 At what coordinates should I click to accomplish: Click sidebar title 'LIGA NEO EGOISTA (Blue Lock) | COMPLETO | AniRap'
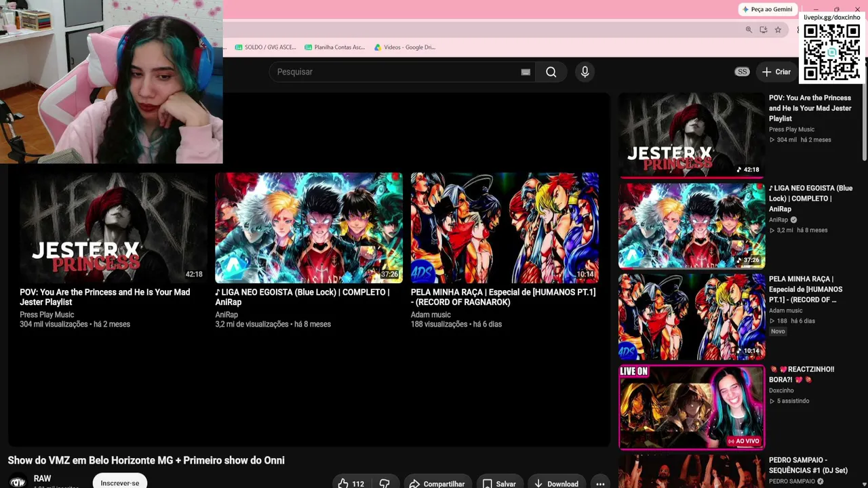(x=811, y=199)
